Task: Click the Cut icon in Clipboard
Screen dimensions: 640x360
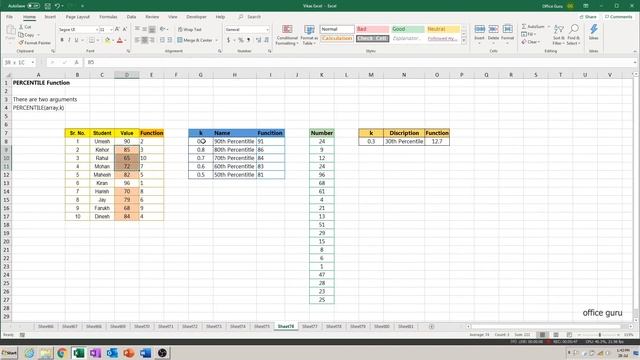Action: [x=21, y=27]
